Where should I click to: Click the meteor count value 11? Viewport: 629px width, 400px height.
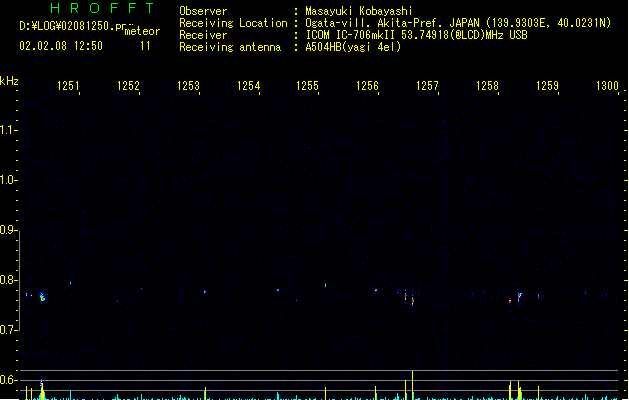145,46
